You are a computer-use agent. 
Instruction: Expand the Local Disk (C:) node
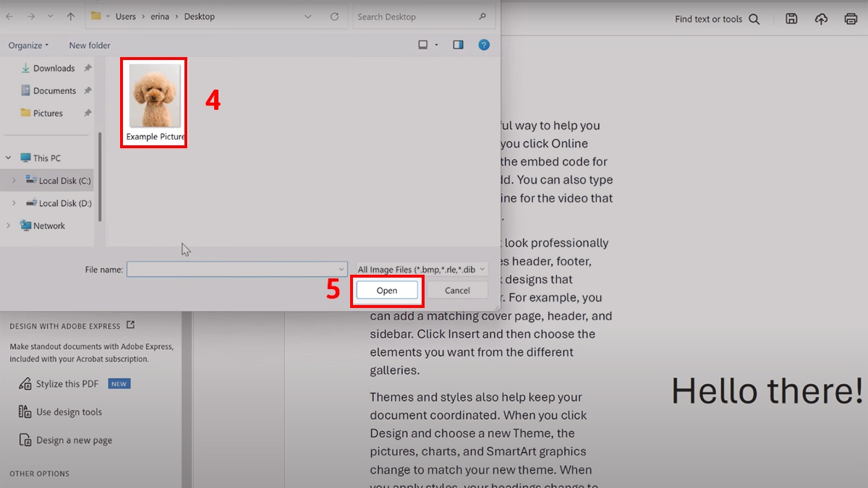click(x=14, y=181)
